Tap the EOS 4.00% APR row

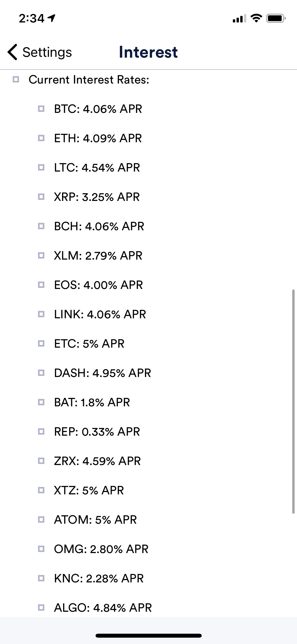click(98, 285)
